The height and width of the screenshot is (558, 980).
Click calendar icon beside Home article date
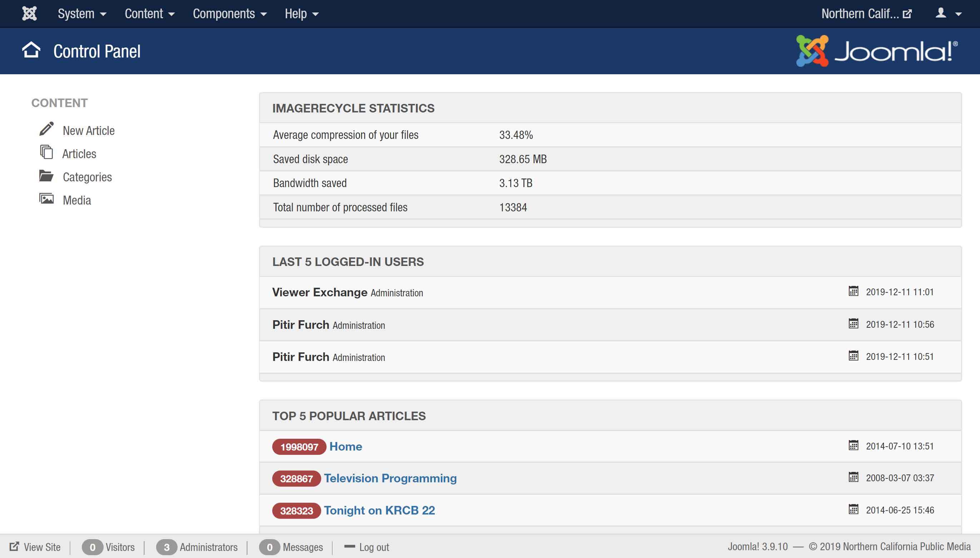pyautogui.click(x=853, y=445)
